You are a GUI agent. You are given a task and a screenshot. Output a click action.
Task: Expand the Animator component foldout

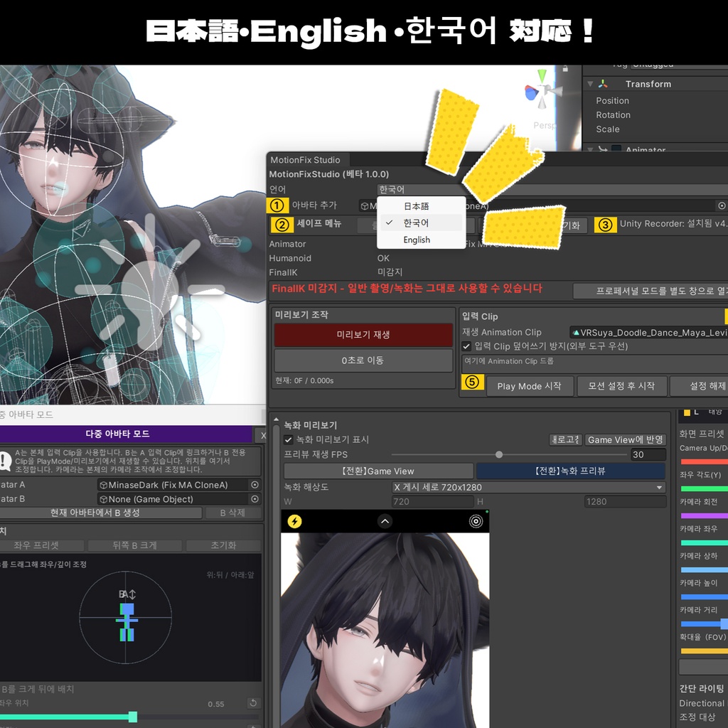click(x=590, y=149)
